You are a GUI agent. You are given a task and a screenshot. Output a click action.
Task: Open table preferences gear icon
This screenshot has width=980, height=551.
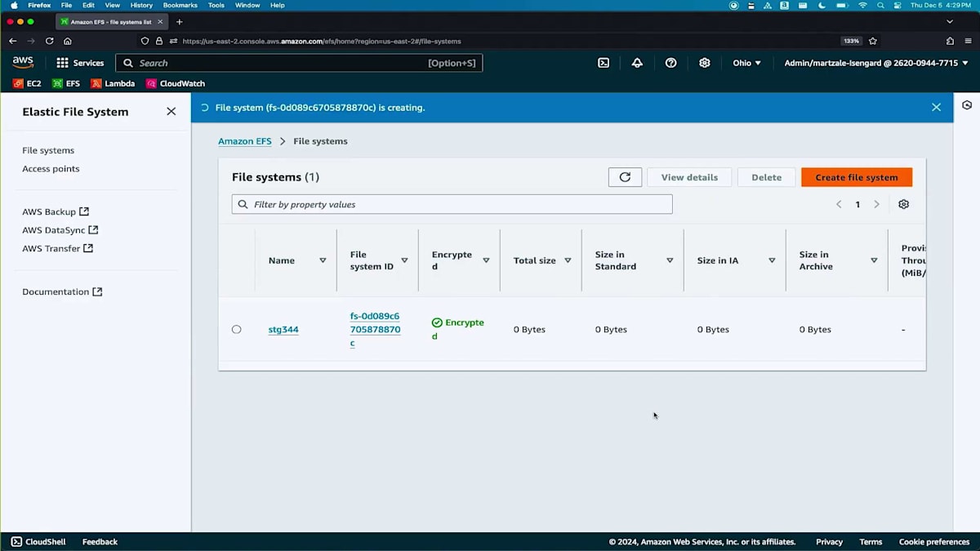coord(903,204)
